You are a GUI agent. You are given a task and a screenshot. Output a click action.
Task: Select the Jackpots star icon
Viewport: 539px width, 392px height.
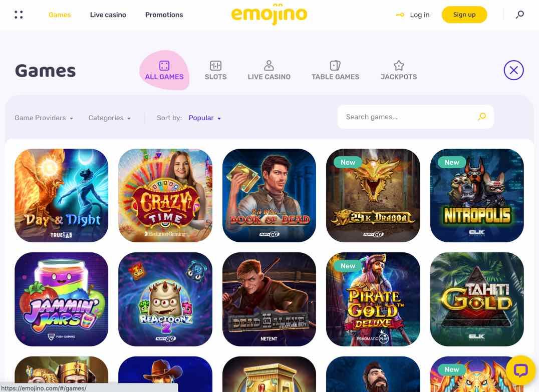tap(399, 65)
